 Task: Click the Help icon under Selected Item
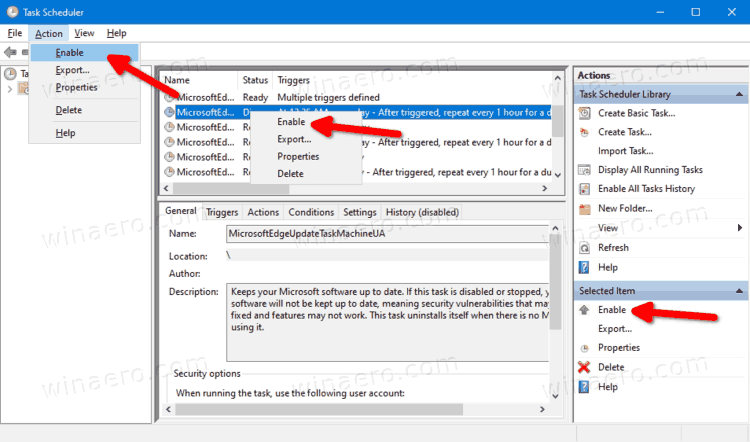585,387
